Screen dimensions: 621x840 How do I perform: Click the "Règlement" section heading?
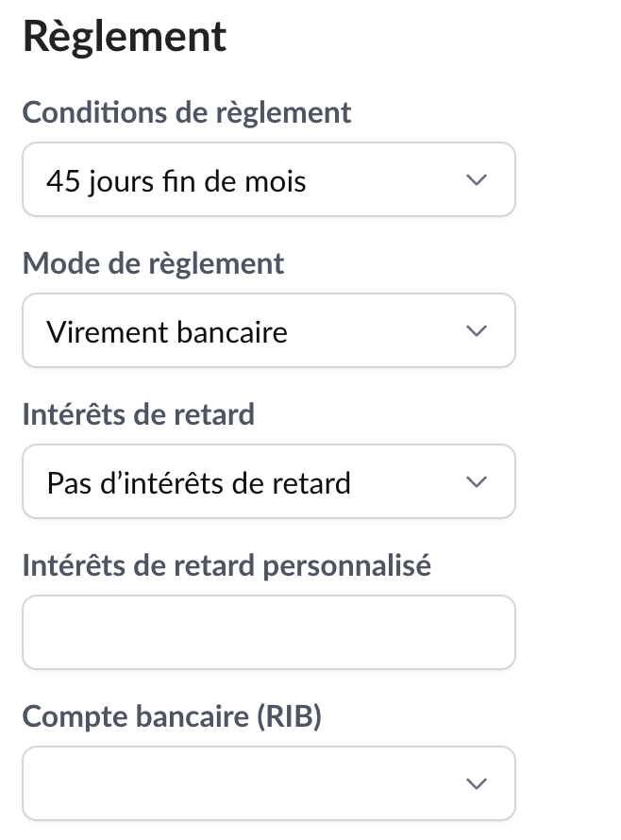pyautogui.click(x=125, y=37)
